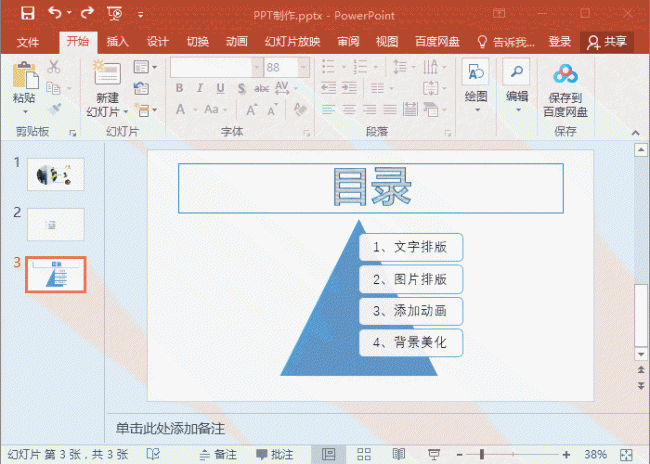The width and height of the screenshot is (650, 464).
Task: Click the Format Painter brush icon
Action: [x=54, y=109]
